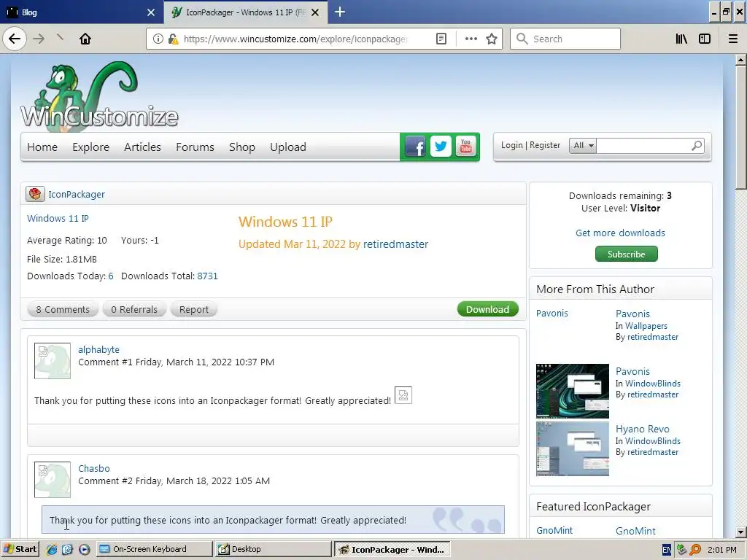Click the WinCustomize gecko logo
The height and width of the screenshot is (560, 747).
click(99, 96)
